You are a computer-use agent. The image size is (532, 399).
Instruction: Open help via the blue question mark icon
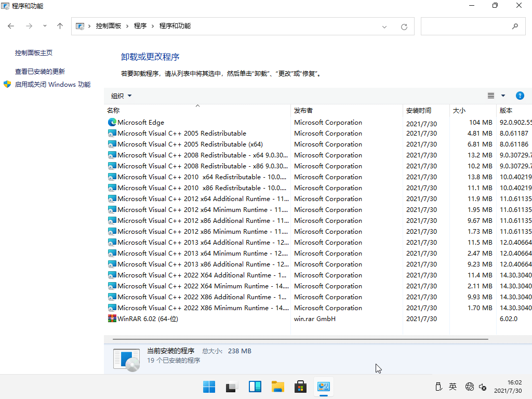[520, 96]
